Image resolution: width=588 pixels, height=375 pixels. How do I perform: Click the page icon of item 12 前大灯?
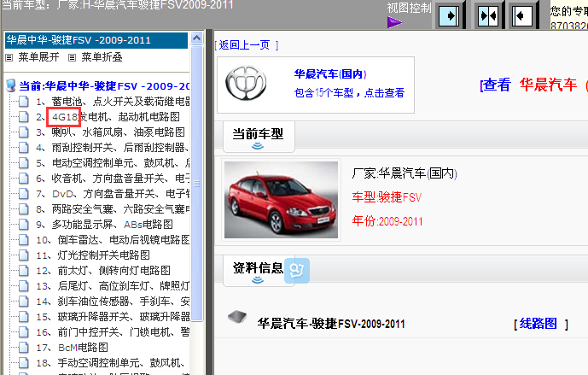pyautogui.click(x=24, y=271)
